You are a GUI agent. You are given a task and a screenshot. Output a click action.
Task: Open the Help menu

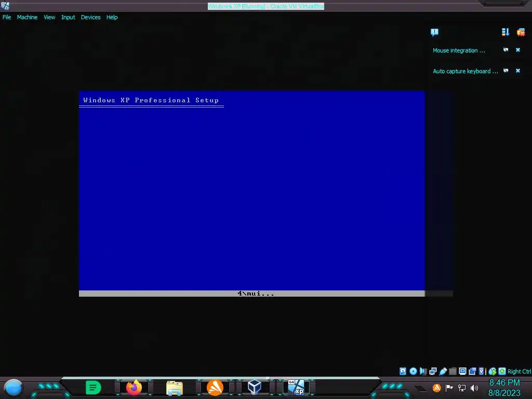coord(112,17)
